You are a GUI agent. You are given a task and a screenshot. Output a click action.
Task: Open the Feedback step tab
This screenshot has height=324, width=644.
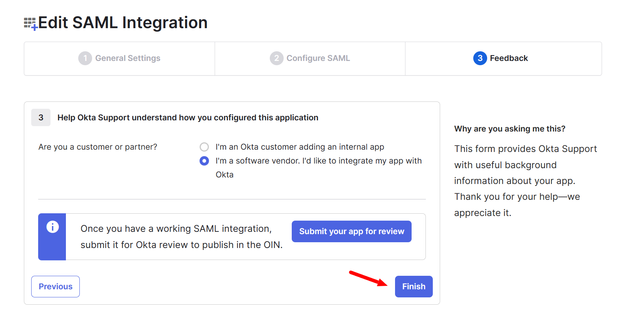(508, 58)
